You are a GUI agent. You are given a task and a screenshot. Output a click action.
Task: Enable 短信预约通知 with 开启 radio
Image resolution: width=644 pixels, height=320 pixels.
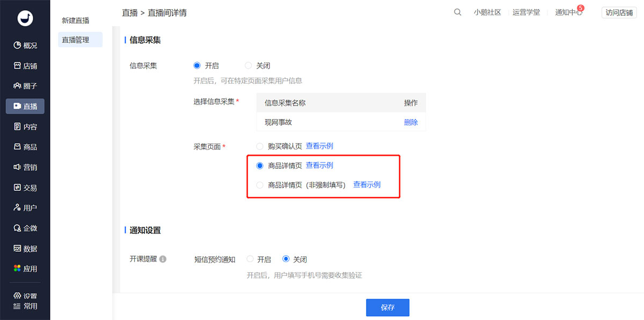click(x=250, y=259)
